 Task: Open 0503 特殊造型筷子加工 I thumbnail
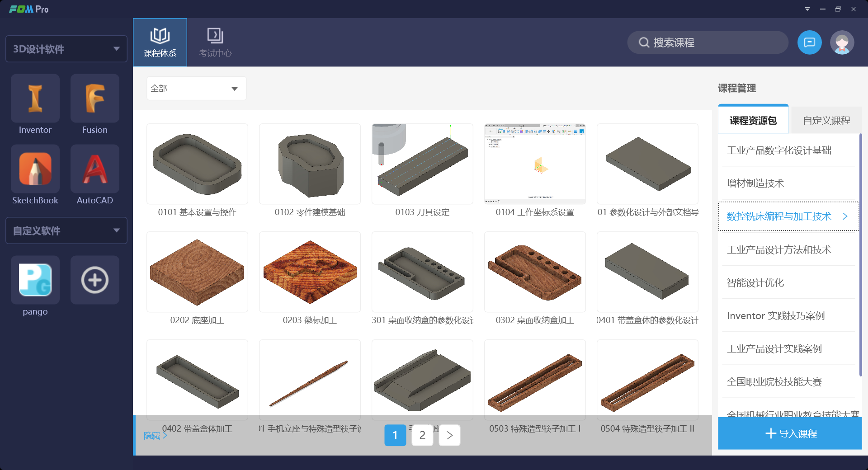[535, 380]
